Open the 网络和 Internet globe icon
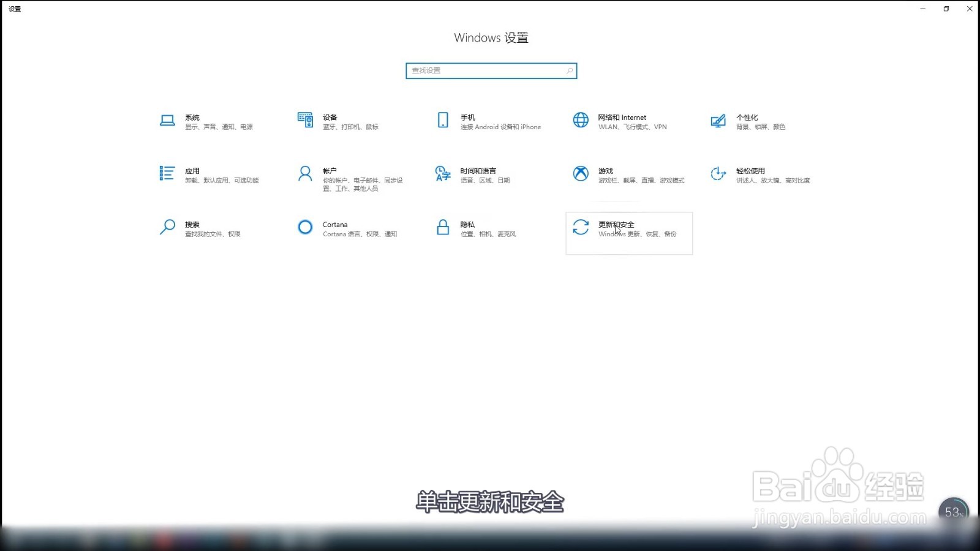Image resolution: width=980 pixels, height=551 pixels. [581, 120]
